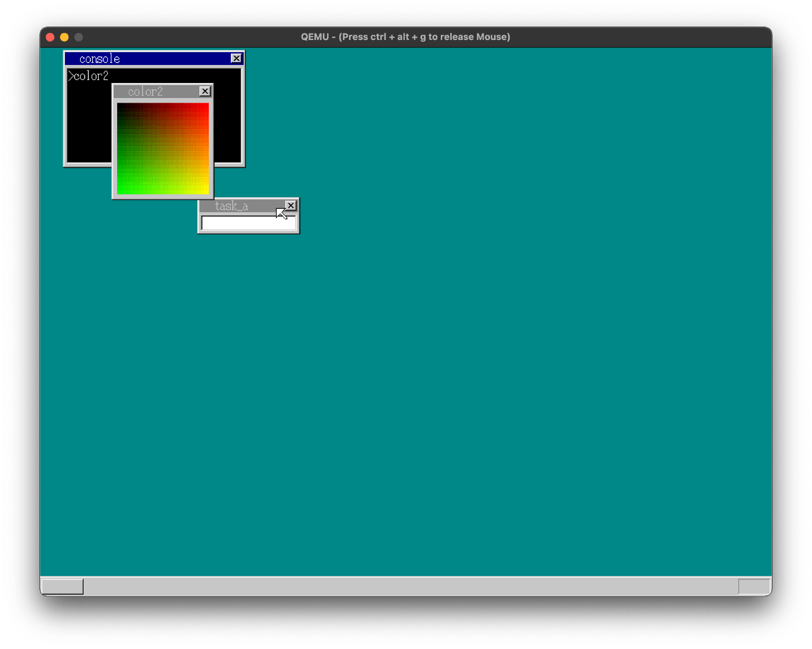The height and width of the screenshot is (649, 812).
Task: Click the red macOS close button of QEMU
Action: (50, 37)
